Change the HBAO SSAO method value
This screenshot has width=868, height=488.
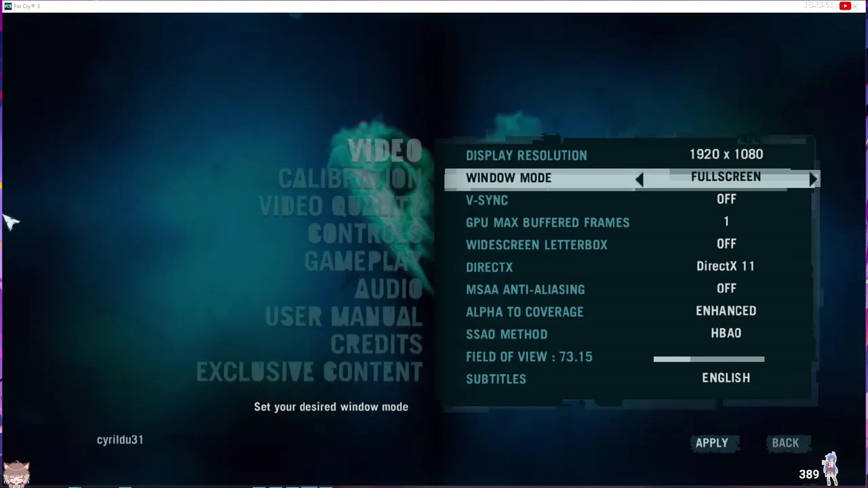point(726,333)
